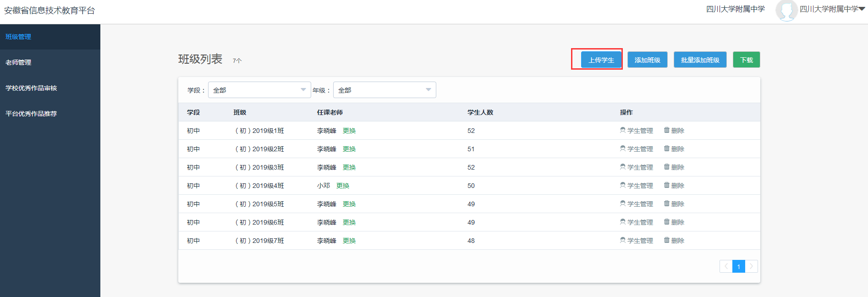This screenshot has width=868, height=297.
Task: Click 批量添加班级 button
Action: 700,60
